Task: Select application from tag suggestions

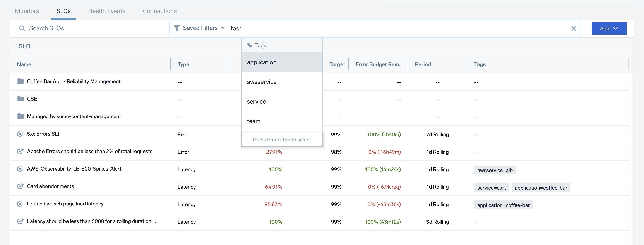Action: pos(262,62)
